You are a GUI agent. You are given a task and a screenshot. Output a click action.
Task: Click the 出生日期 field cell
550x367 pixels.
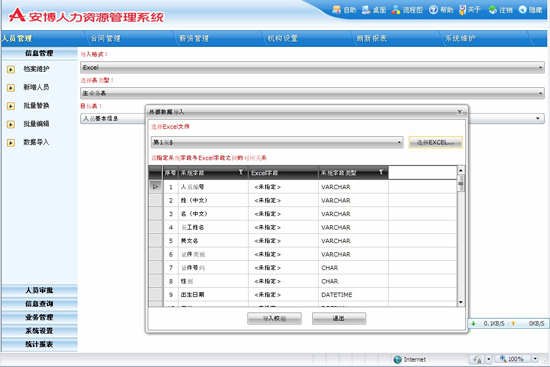pyautogui.click(x=213, y=295)
